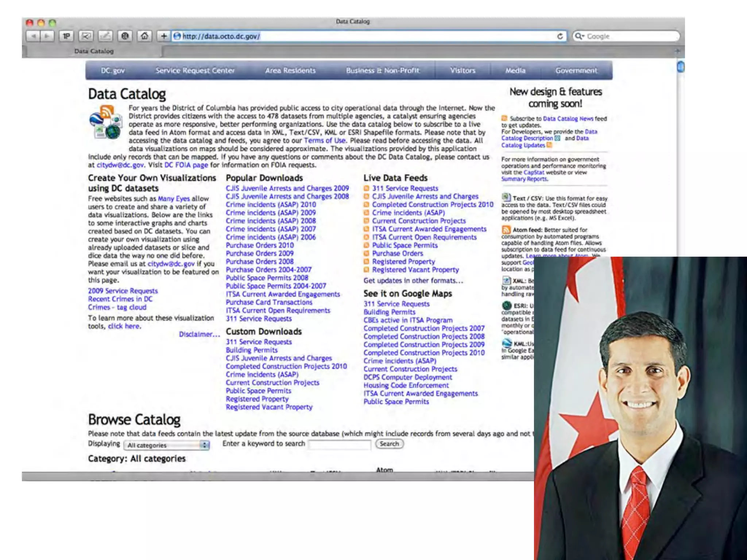Viewport: 747px width, 560px height.
Task: Reload the page using refresh icon
Action: coord(560,36)
